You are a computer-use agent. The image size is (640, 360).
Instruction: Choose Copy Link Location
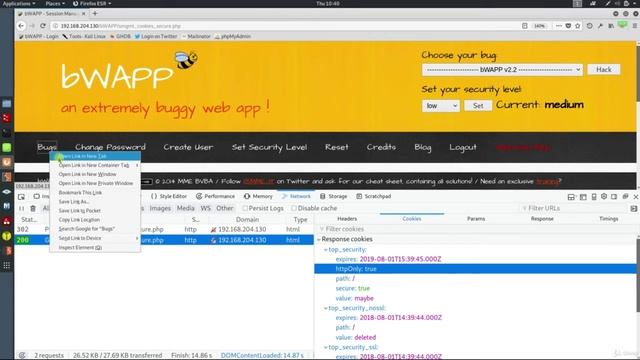point(95,220)
